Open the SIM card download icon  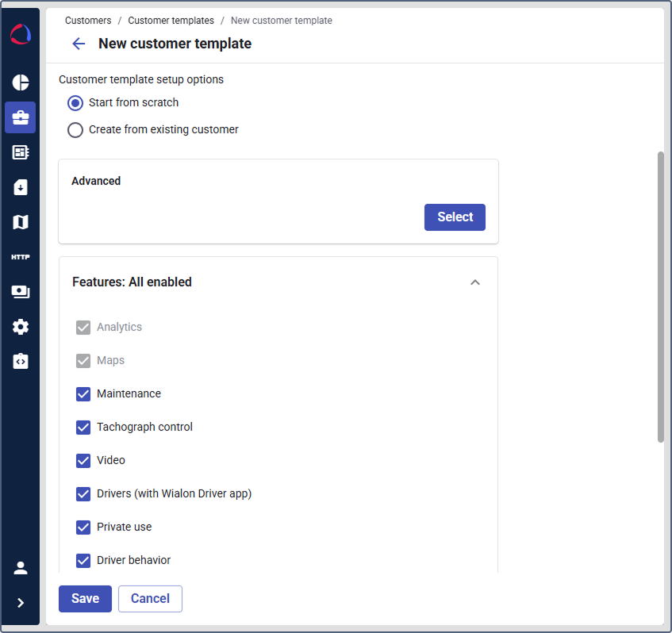[x=21, y=187]
